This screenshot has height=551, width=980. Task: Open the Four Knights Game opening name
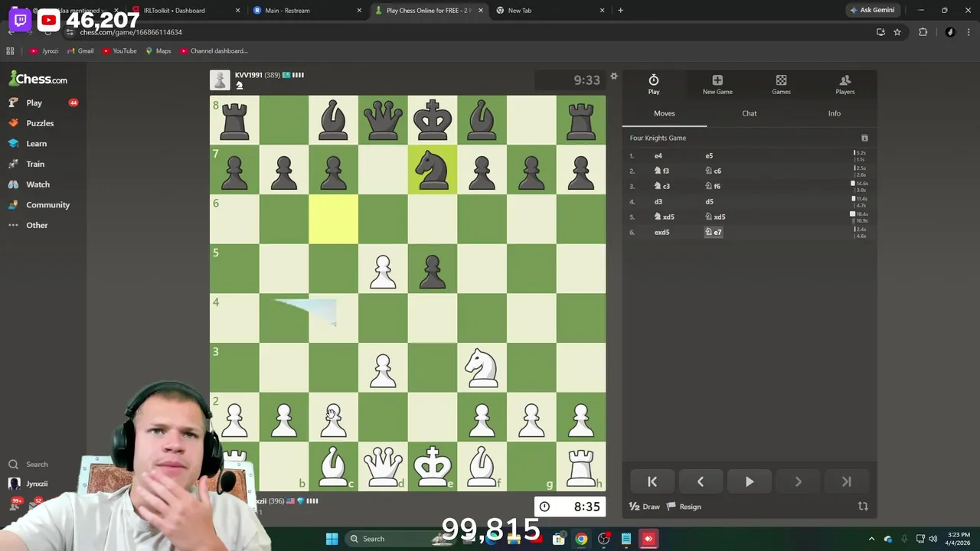pos(658,138)
